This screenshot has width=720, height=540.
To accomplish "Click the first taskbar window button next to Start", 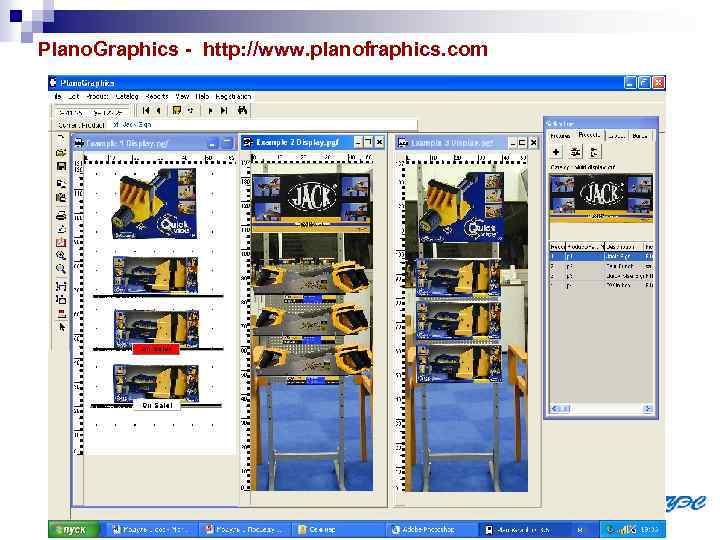I will pyautogui.click(x=151, y=529).
